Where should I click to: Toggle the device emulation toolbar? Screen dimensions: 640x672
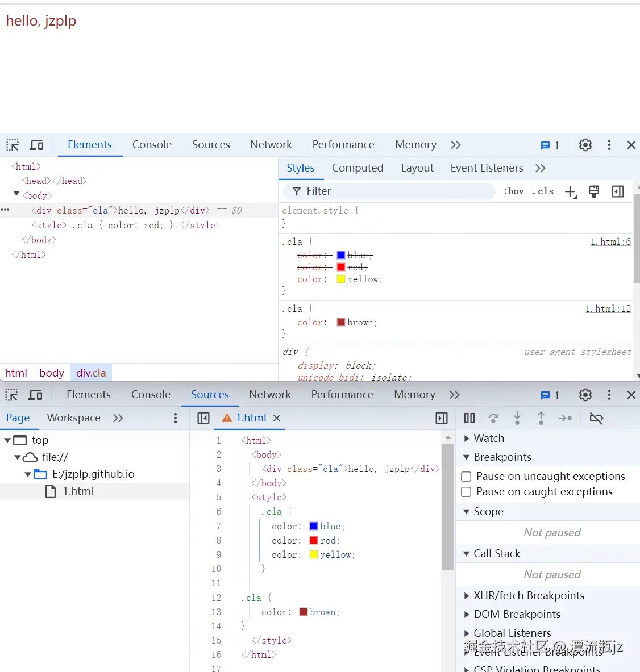36,145
